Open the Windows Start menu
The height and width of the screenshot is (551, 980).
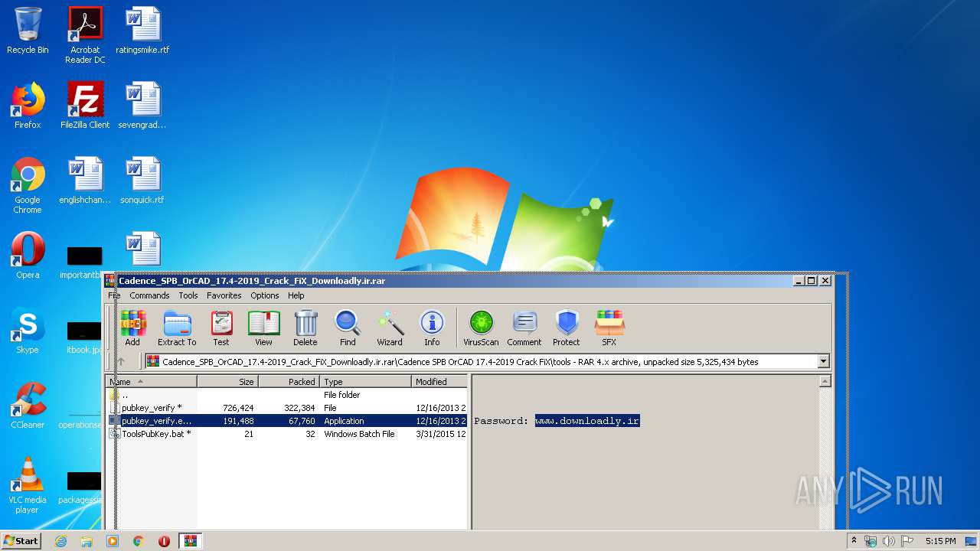tap(21, 540)
